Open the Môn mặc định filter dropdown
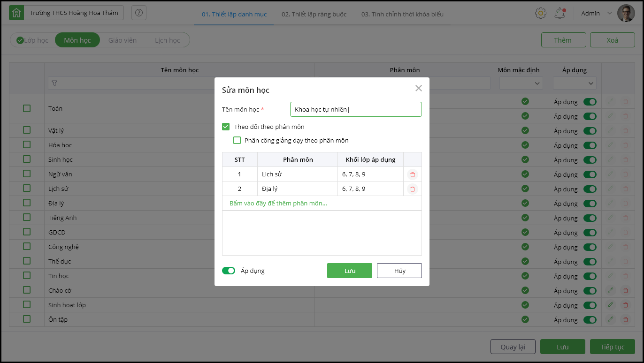644x363 pixels. 521,83
